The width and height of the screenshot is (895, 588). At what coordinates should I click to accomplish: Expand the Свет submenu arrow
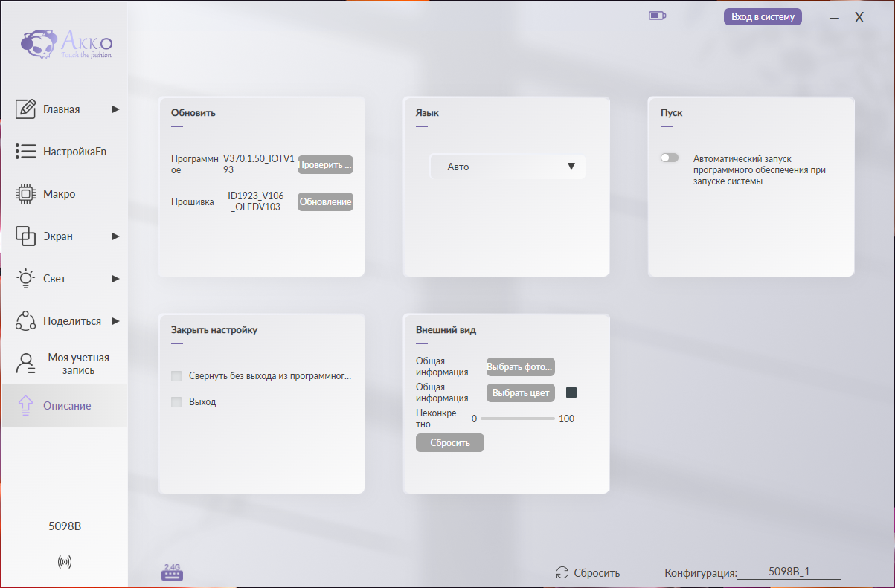115,279
